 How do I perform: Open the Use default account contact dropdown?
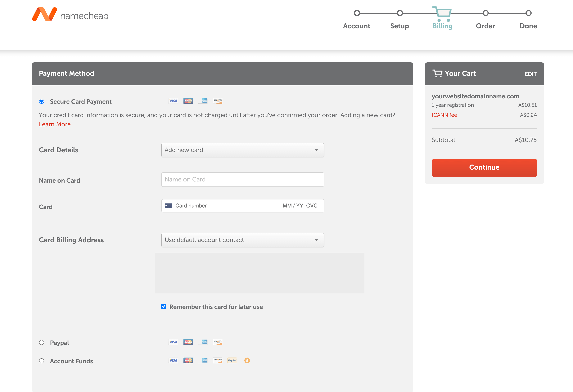(x=243, y=240)
